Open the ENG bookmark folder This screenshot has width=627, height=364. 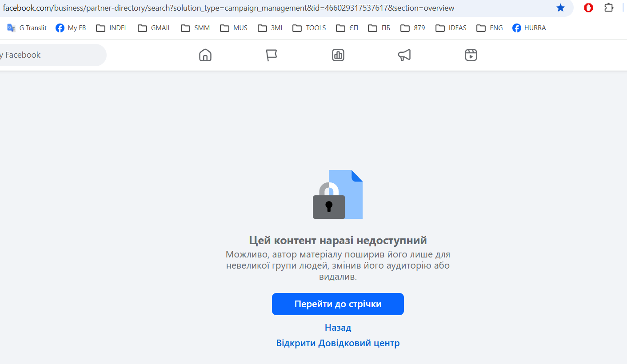click(490, 28)
